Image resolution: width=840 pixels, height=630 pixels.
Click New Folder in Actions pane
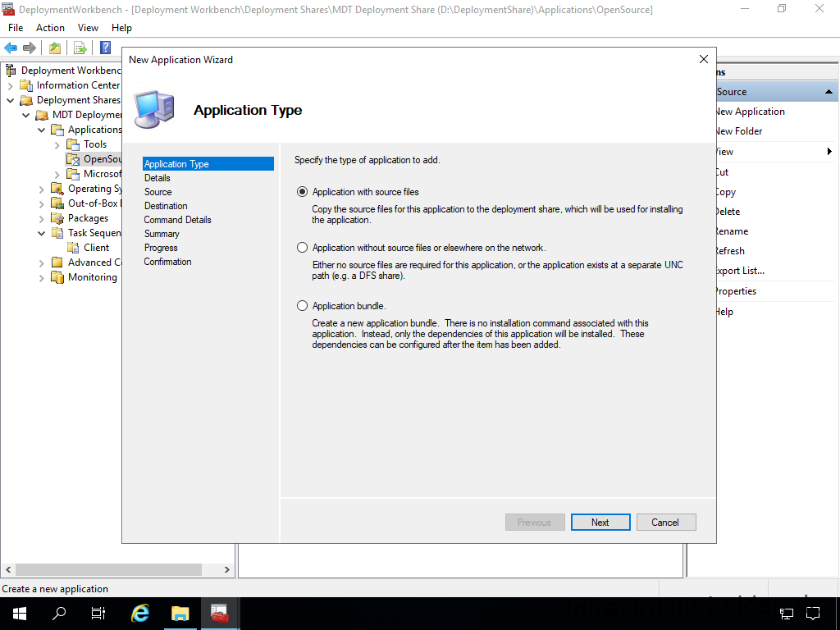[739, 131]
